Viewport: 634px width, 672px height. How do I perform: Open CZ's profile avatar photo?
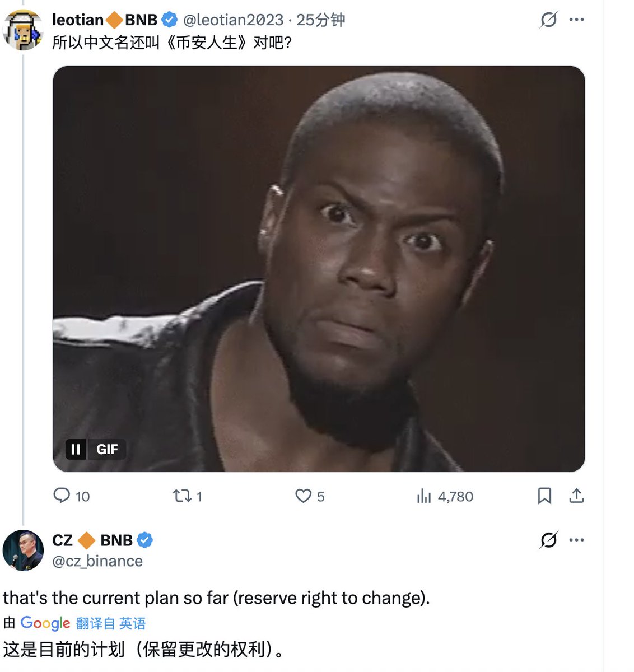point(23,550)
